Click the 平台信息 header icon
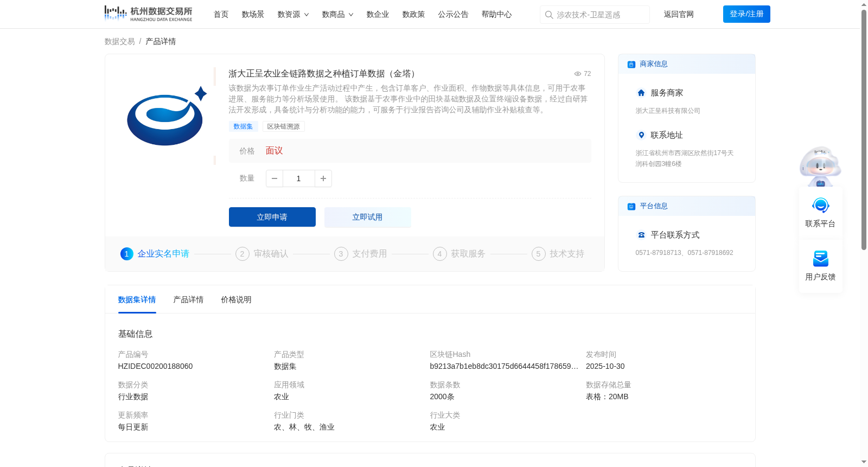 [x=631, y=207]
